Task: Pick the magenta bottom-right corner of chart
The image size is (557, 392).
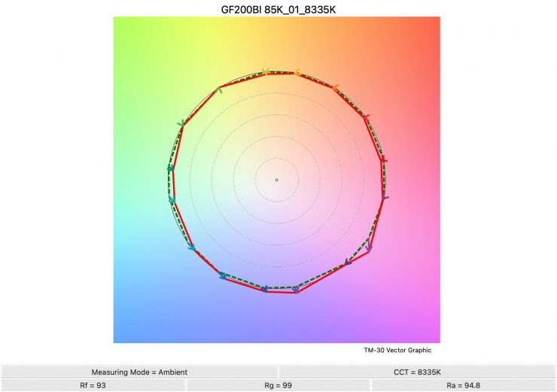Action: coord(434,337)
